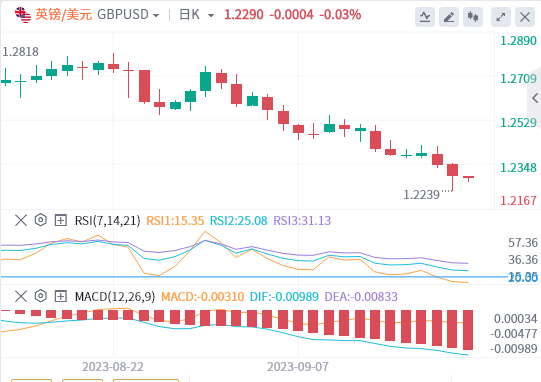This screenshot has height=382, width=541.
Task: Remove the RSI indicator panel
Action: [21, 220]
